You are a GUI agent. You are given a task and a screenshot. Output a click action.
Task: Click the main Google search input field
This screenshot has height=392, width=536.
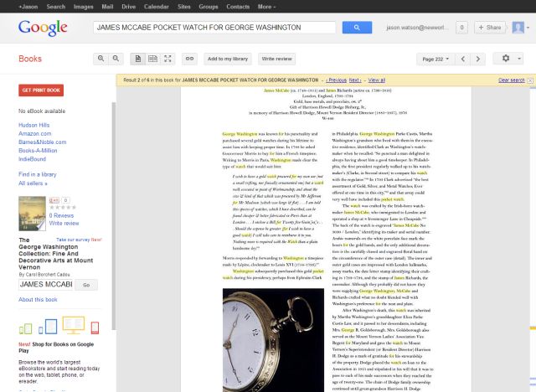[x=214, y=28]
